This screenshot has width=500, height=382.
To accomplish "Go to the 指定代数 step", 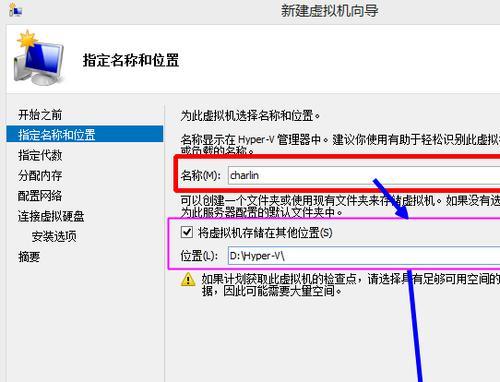I will [40, 155].
